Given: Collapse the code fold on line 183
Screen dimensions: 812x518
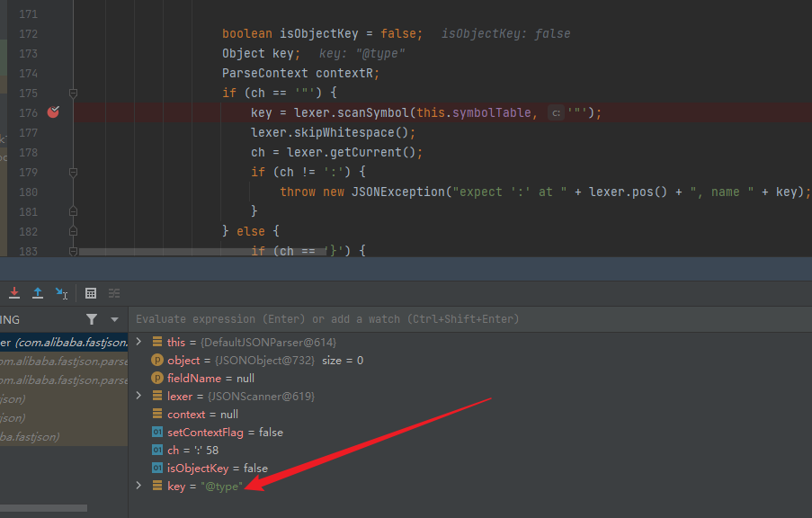Looking at the screenshot, I should (x=73, y=251).
